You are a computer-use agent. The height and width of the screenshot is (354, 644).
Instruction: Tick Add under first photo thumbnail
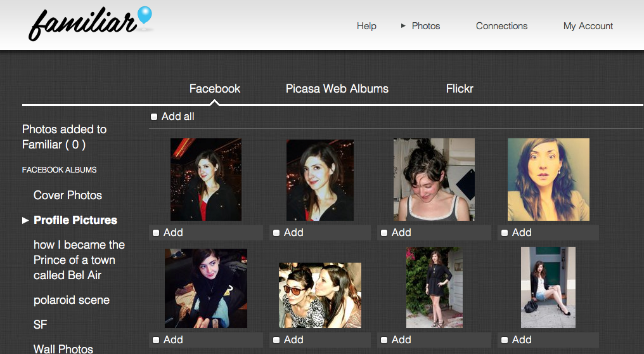(x=156, y=233)
